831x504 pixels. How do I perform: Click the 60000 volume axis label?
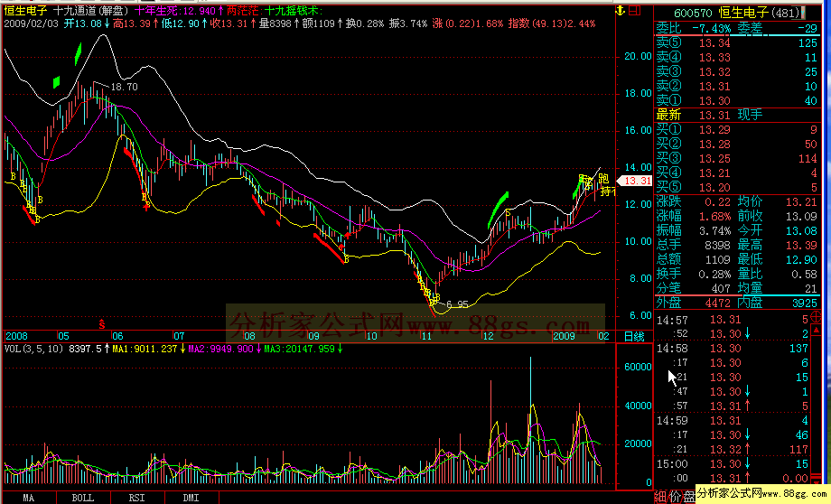[x=638, y=367]
